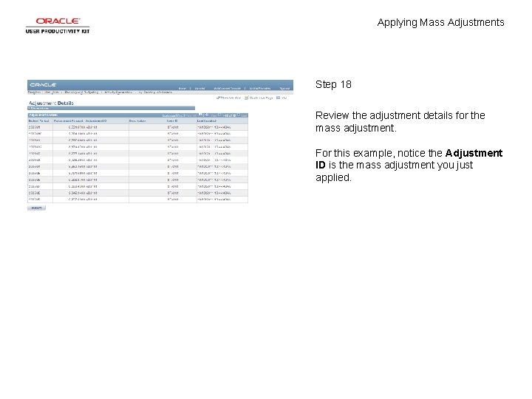Click Add to Favorites link
This screenshot has height=399, width=532.
260,89
